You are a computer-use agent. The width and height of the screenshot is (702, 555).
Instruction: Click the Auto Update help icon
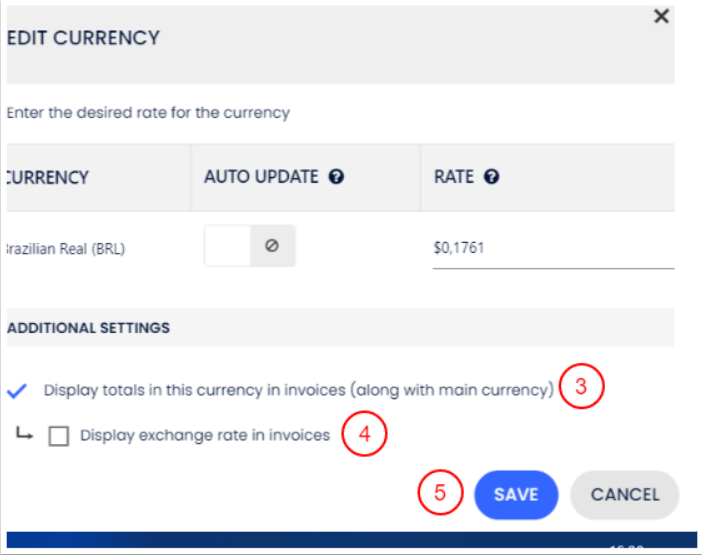[x=336, y=177]
